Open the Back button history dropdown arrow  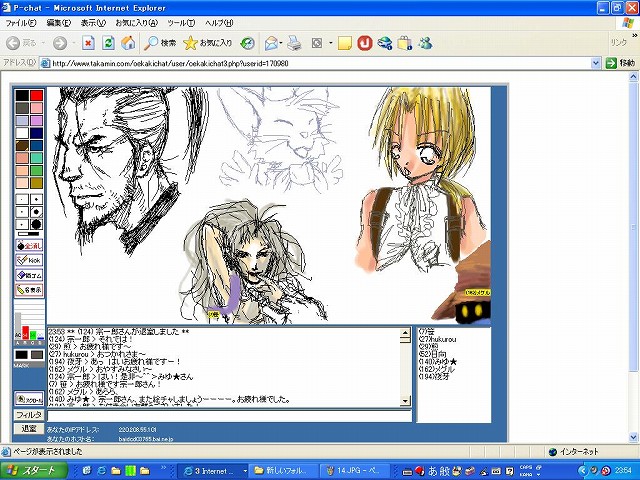pos(43,43)
